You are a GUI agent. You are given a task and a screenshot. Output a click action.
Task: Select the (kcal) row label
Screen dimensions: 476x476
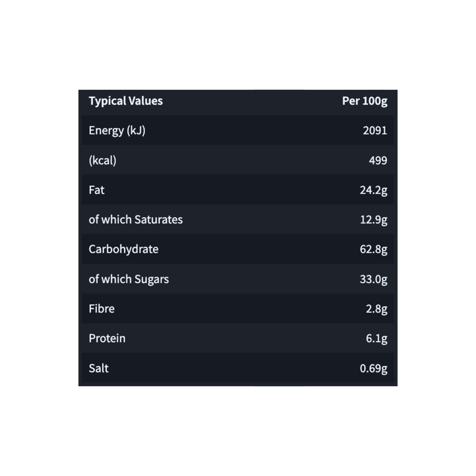coord(102,160)
